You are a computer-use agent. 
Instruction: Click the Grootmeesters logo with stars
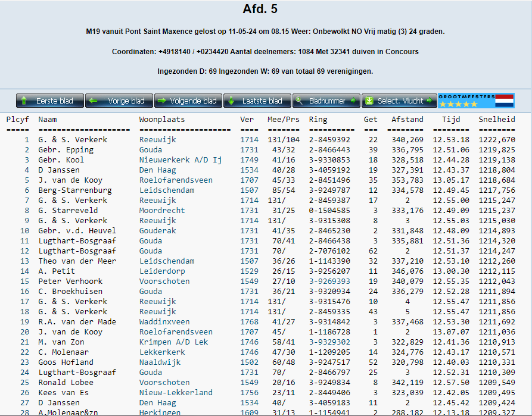pyautogui.click(x=466, y=101)
